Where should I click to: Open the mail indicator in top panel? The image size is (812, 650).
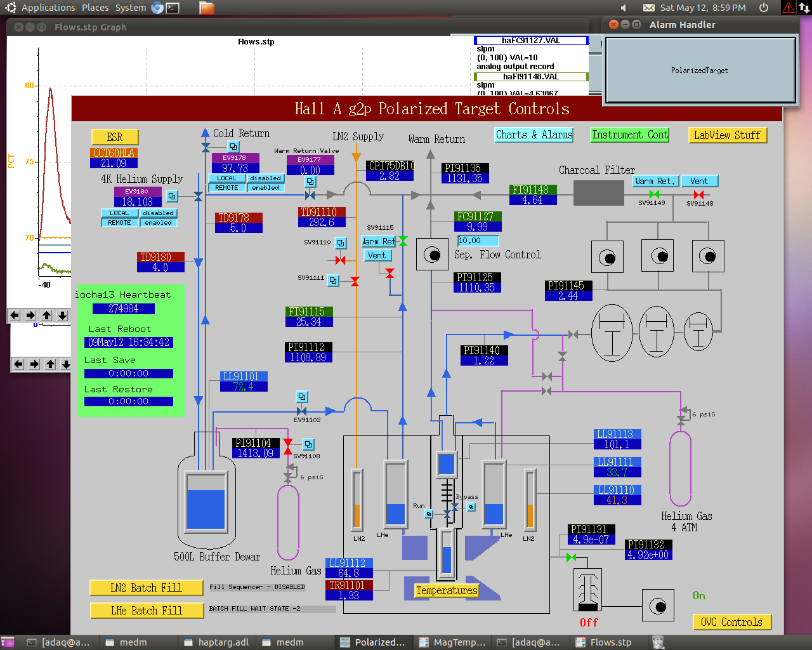pos(649,8)
